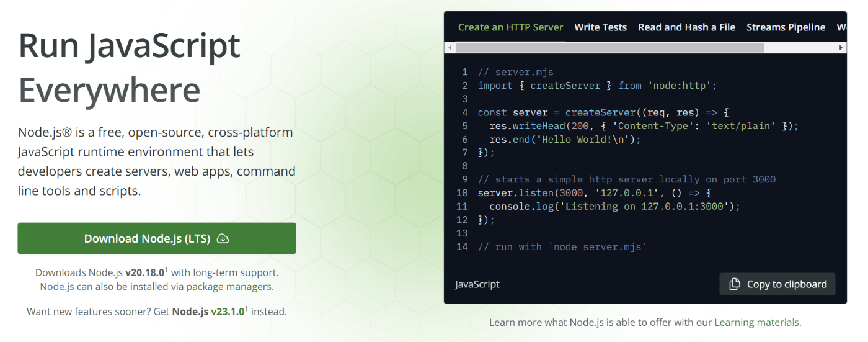Click the horizontal tab scrollbar thumb
This screenshot has width=868, height=342.
[609, 47]
